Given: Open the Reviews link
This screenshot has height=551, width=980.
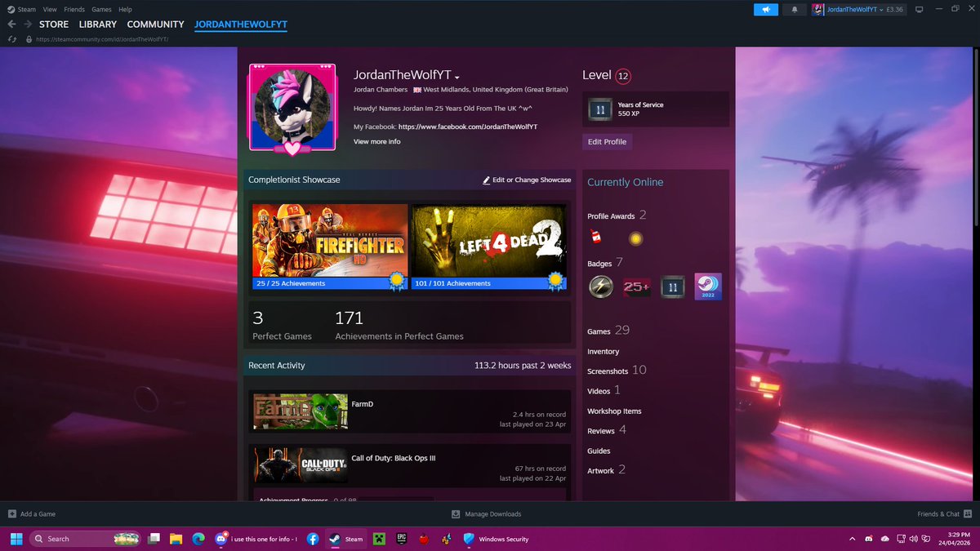Looking at the screenshot, I should (x=600, y=430).
